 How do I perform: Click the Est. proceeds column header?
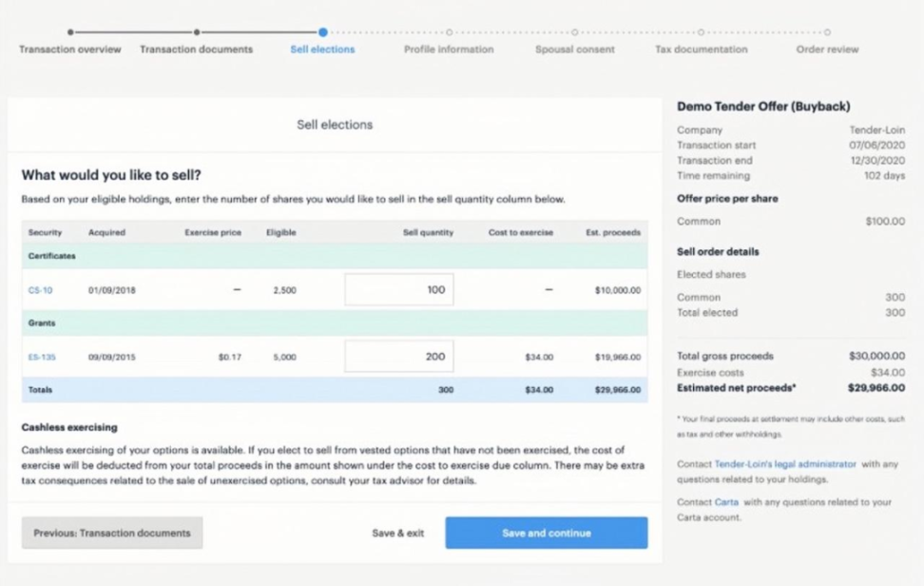[613, 232]
